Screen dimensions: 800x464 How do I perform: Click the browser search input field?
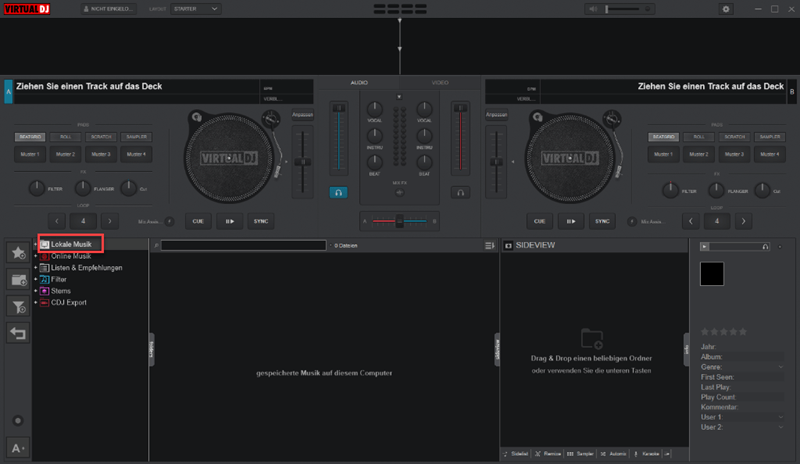point(242,245)
